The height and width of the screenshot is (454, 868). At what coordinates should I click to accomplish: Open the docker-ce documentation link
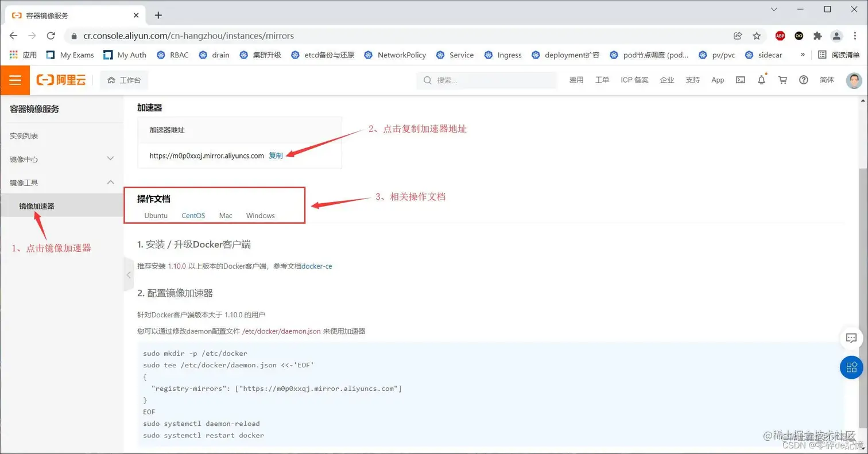pyautogui.click(x=317, y=266)
